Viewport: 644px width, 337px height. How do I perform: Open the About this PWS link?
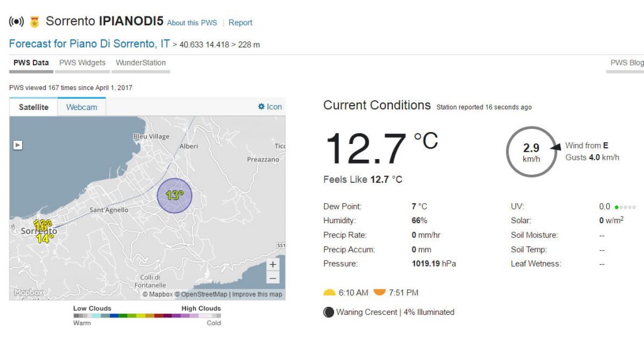point(192,23)
